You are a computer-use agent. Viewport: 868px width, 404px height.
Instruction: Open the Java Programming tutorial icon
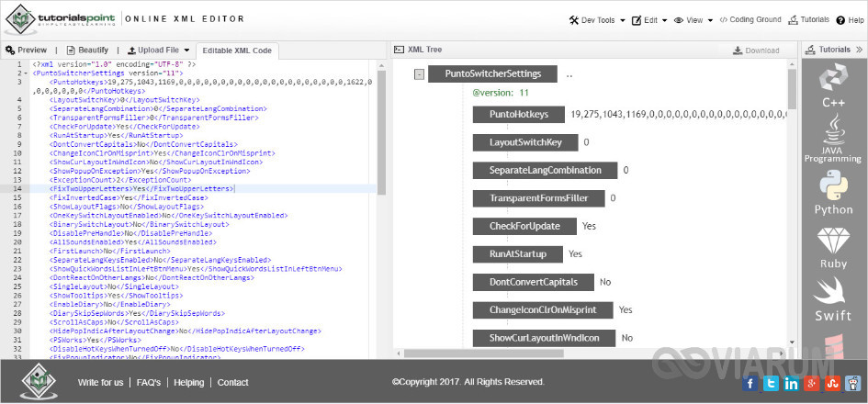pyautogui.click(x=832, y=139)
